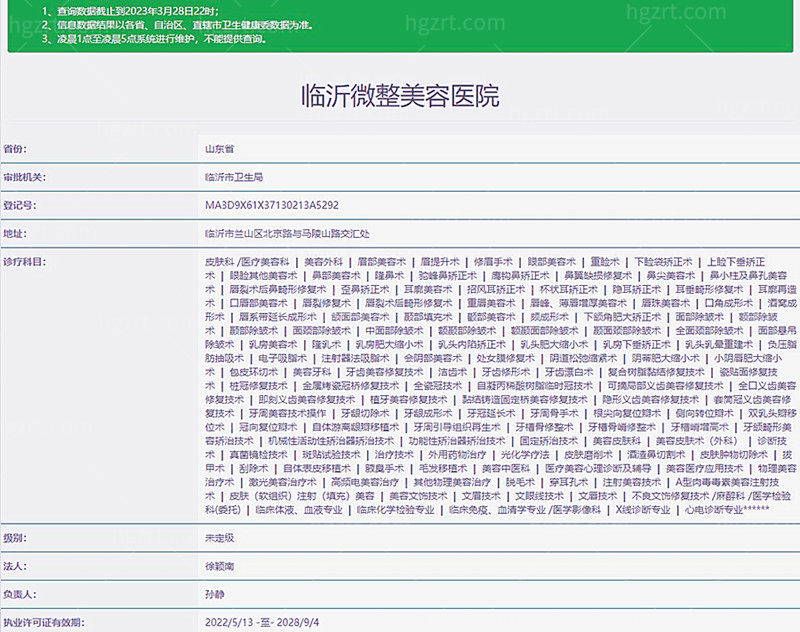800x632 pixels.
Task: Click 鼻尖美容术 entry
Action: [x=670, y=275]
